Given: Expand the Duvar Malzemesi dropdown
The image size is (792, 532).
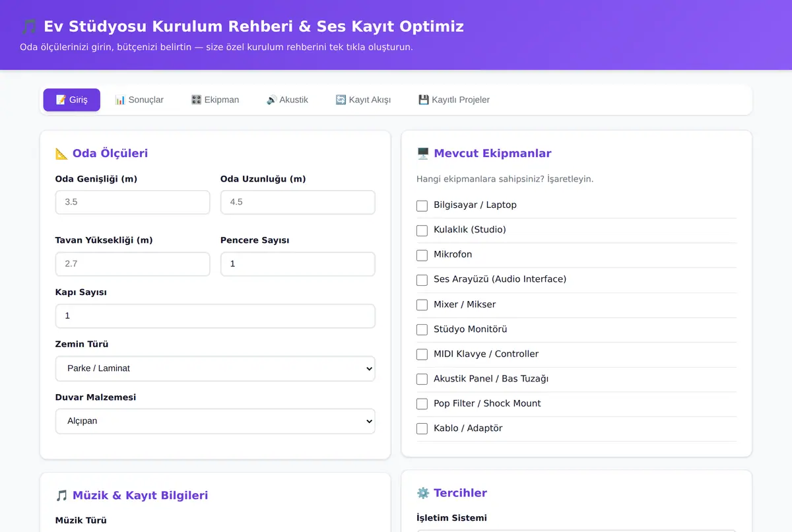Looking at the screenshot, I should tap(215, 421).
